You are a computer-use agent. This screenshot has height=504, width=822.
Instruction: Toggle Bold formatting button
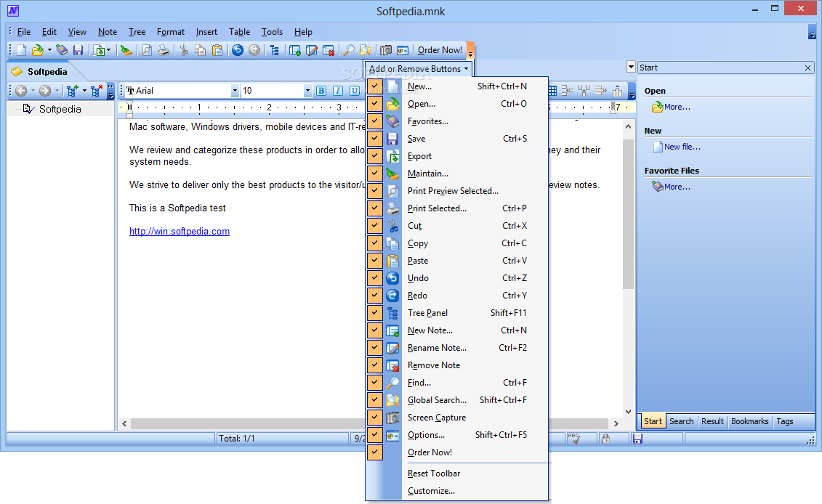321,91
